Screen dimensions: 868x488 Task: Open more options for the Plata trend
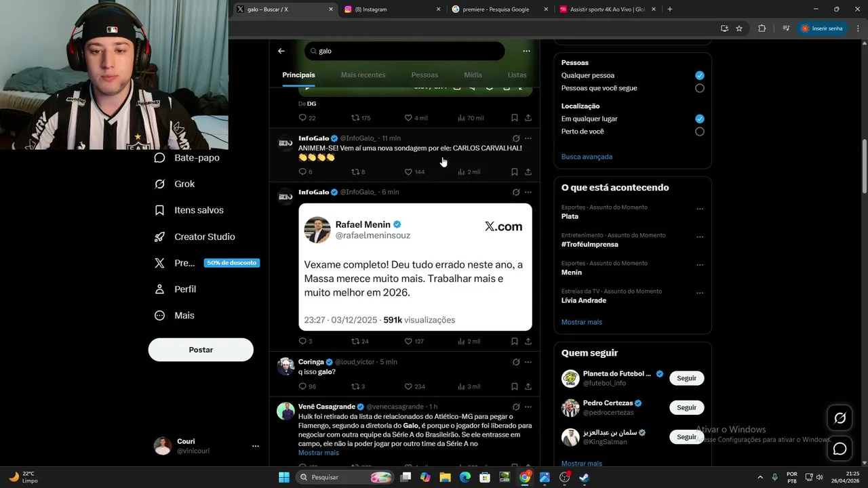point(700,209)
